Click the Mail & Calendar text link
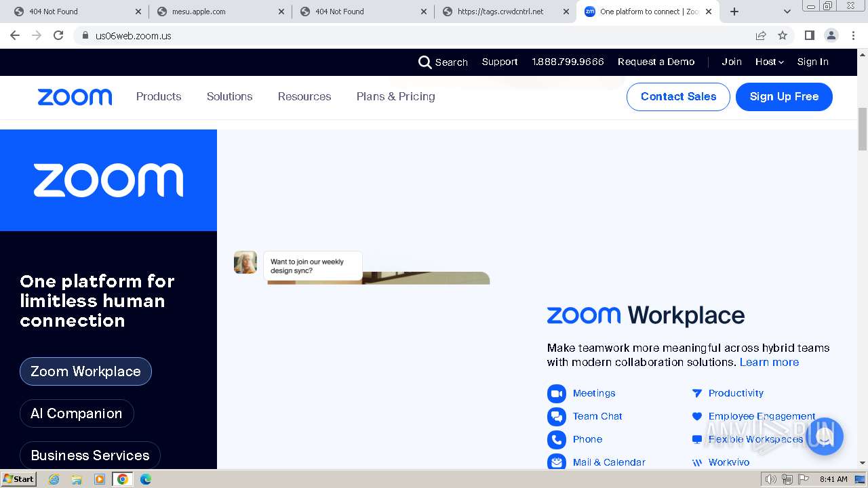The image size is (868, 488). [609, 462]
